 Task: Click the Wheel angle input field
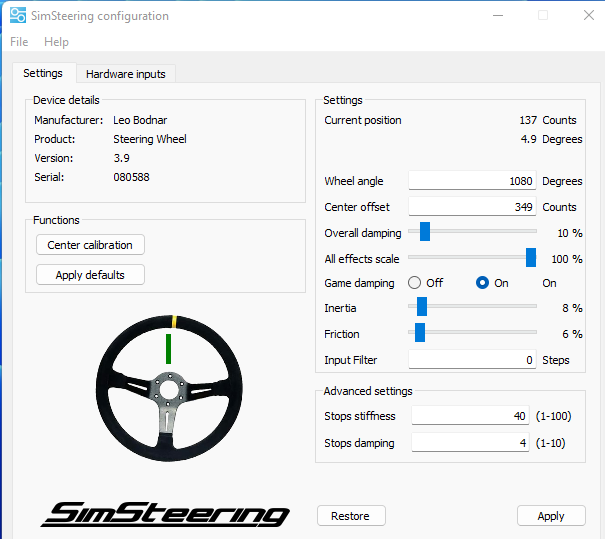[x=472, y=181]
